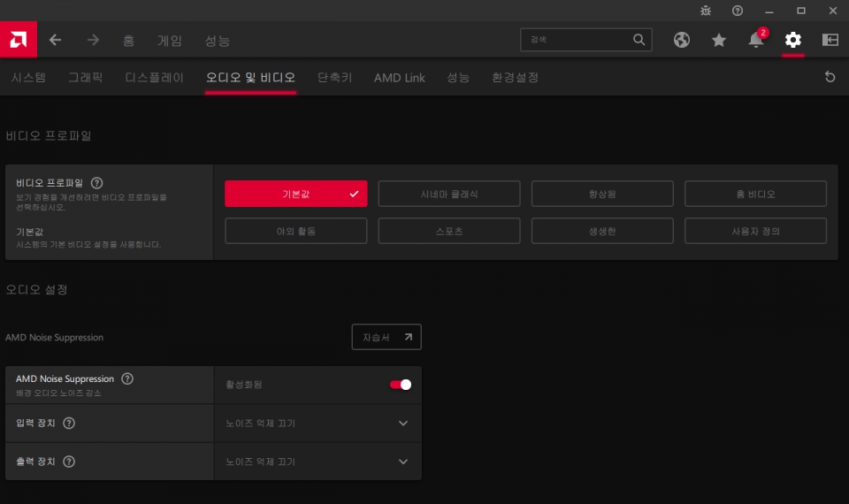The height and width of the screenshot is (504, 849).
Task: Select 홈 비디오 video profile
Action: [x=755, y=194]
